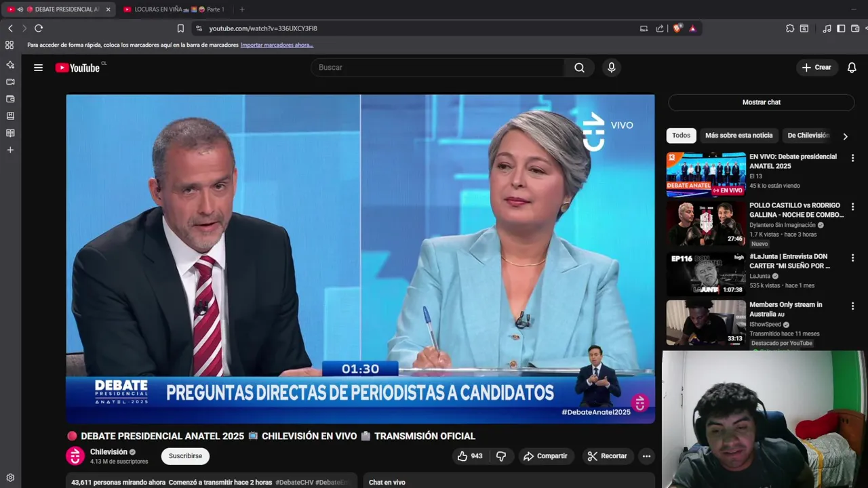Open Brave Wallet in the left sidebar
Screen dimensions: 868x488
pyautogui.click(x=10, y=99)
